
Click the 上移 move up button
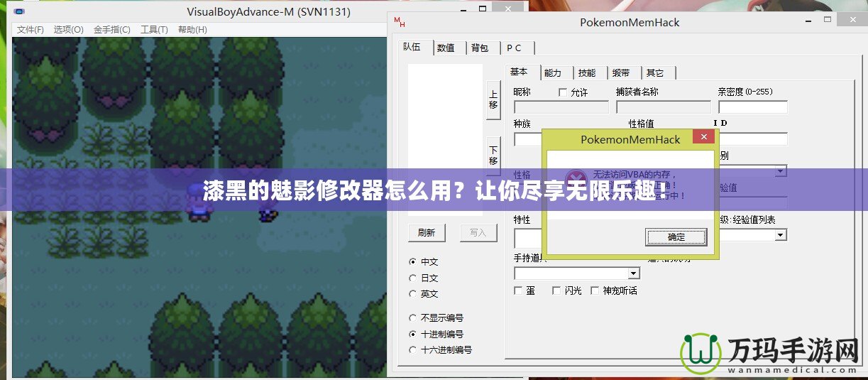point(493,99)
